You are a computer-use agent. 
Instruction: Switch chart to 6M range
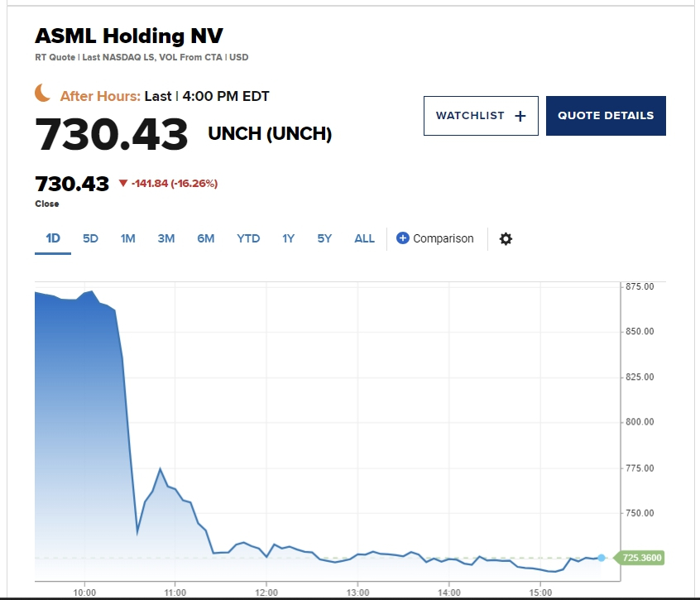tap(206, 238)
